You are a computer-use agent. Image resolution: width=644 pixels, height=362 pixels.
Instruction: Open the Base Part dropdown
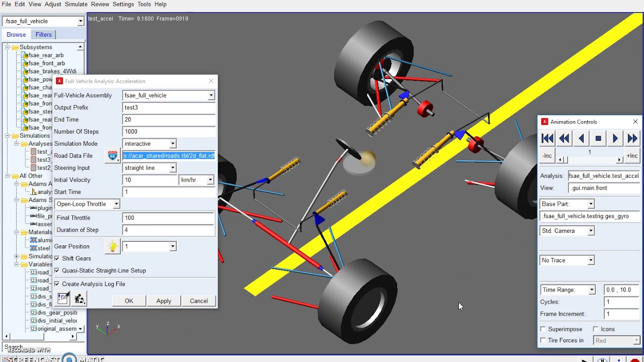click(591, 204)
